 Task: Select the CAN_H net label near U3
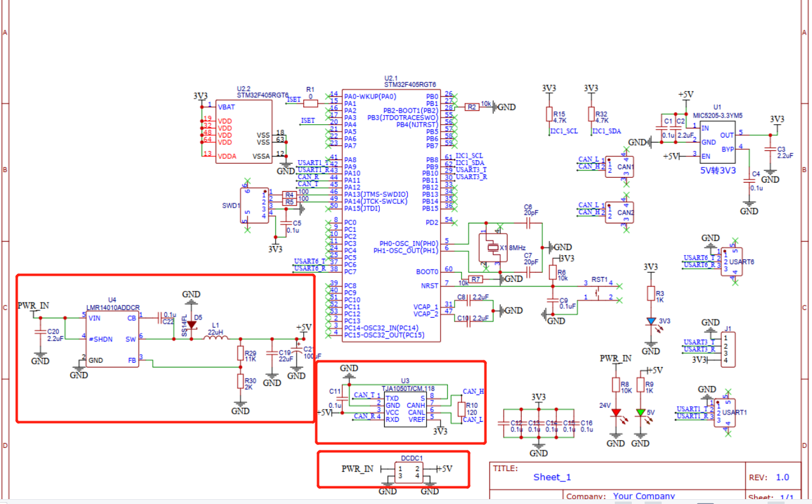point(473,391)
